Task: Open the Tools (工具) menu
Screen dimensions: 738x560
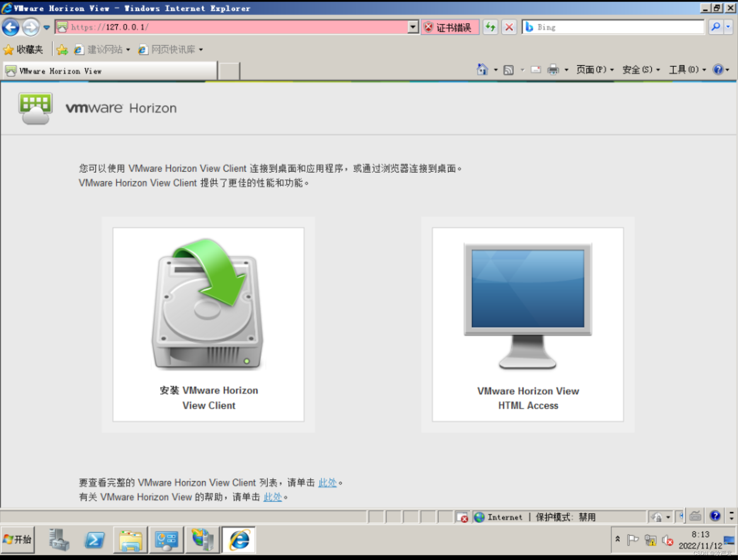Action: (x=687, y=70)
